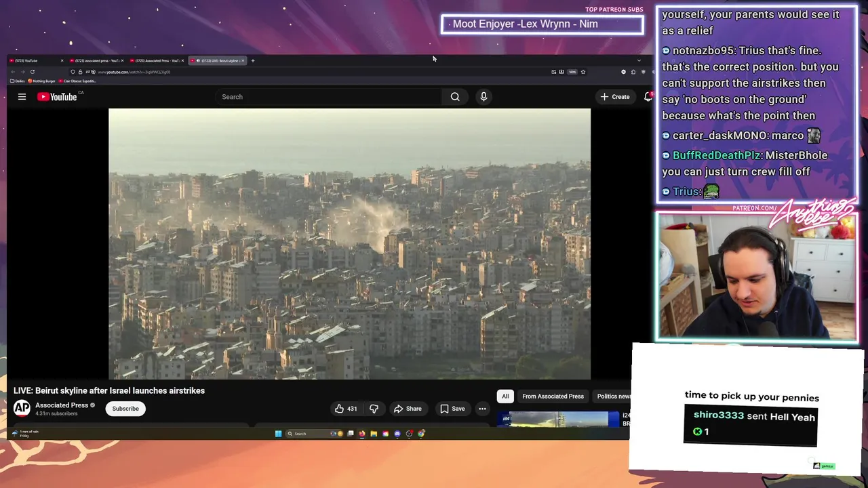The width and height of the screenshot is (868, 488).
Task: Open the Clair Obscur Expedition bookmark
Action: click(x=77, y=81)
